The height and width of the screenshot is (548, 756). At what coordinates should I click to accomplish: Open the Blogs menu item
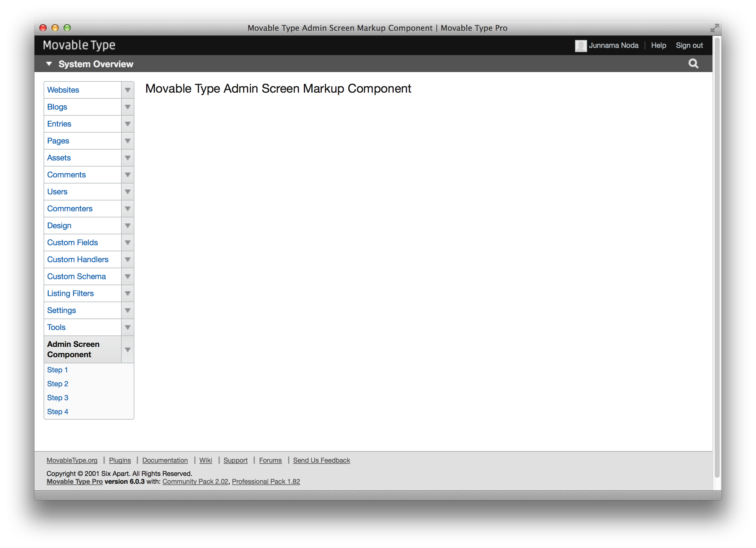pyautogui.click(x=57, y=107)
